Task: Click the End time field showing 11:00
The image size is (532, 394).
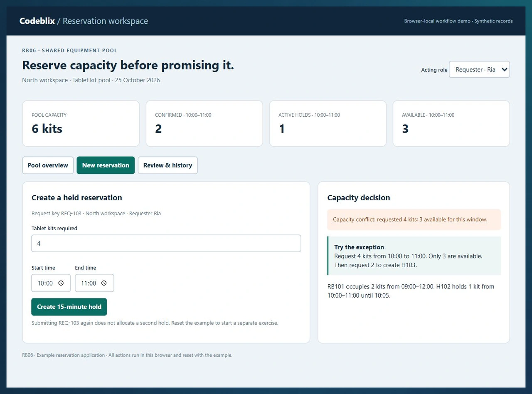Action: 94,283
